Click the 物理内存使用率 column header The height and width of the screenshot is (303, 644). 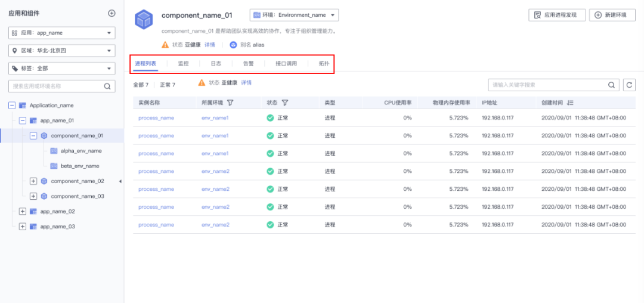click(451, 103)
